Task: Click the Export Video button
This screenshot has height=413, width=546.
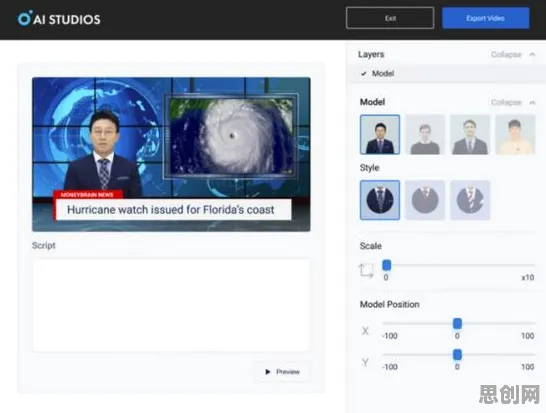Action: coord(486,18)
